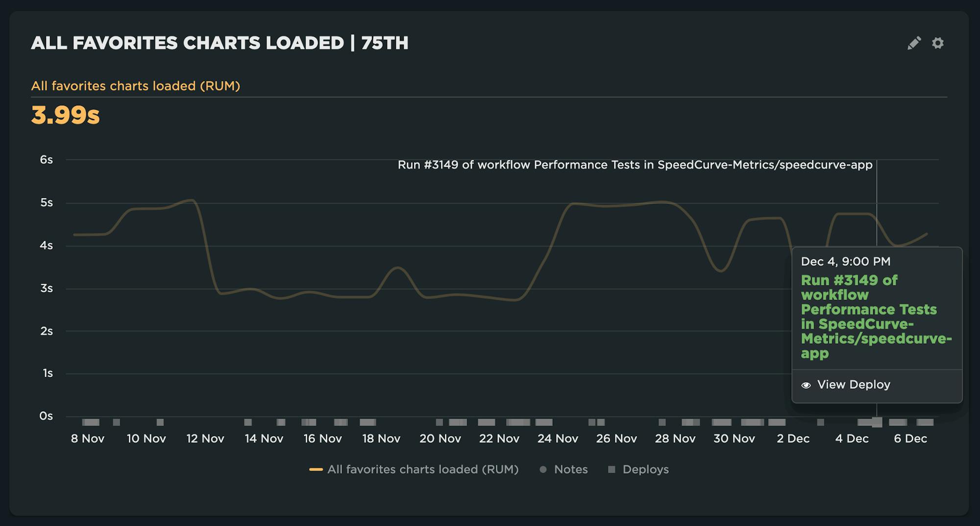Click the deploy marker directly above 14 Nov
The width and height of the screenshot is (980, 526).
[248, 422]
